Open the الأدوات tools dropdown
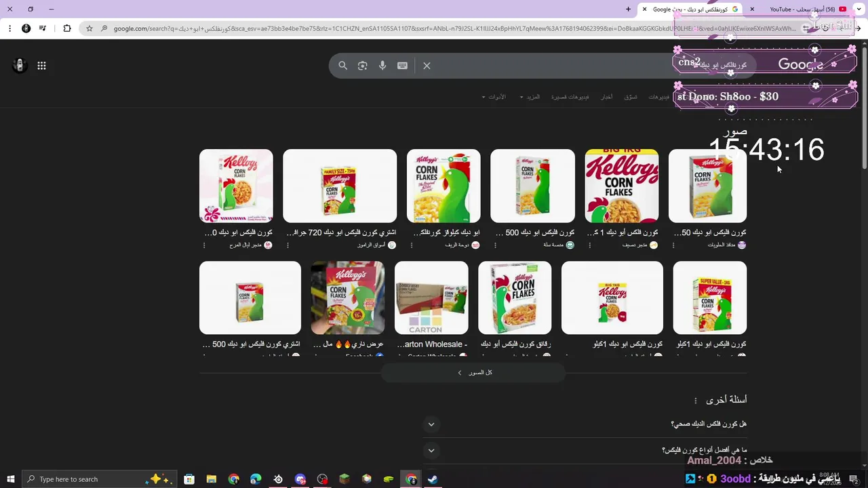868x488 pixels. tap(494, 97)
